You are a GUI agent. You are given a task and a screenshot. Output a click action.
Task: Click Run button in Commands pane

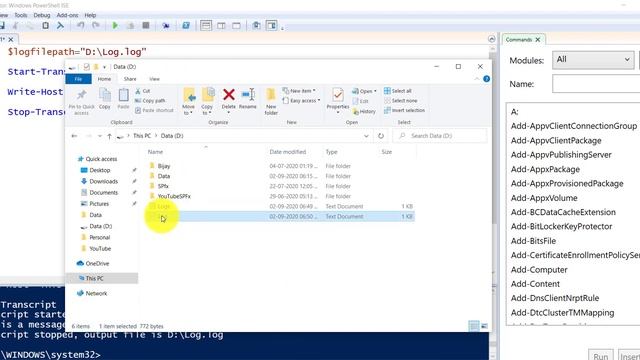[x=601, y=356]
